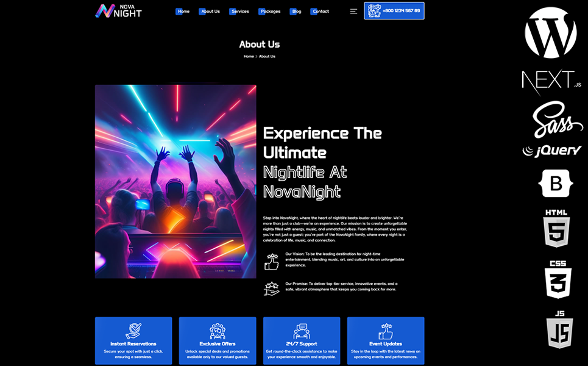Click the Next.js logo
Viewport: 588px width, 366px height.
point(551,82)
